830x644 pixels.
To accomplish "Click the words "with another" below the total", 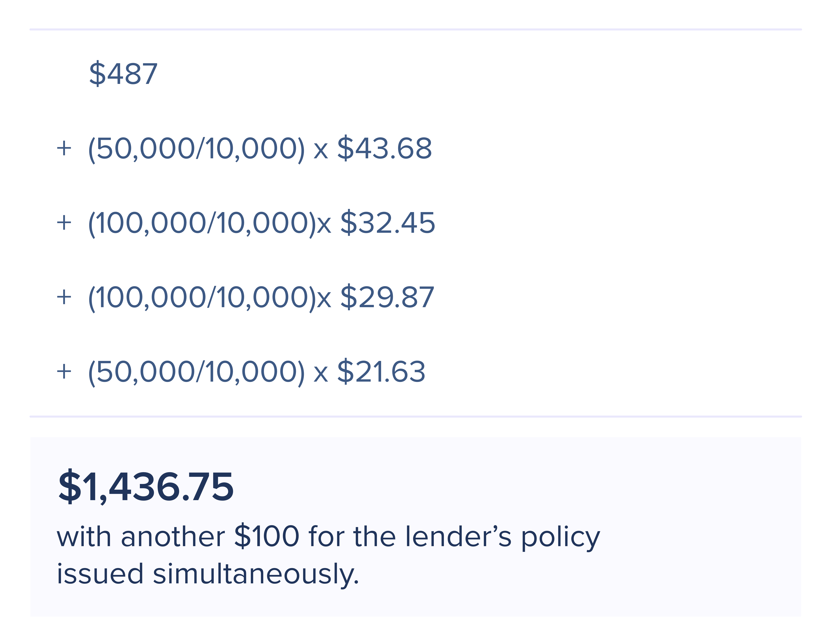I will (x=141, y=536).
